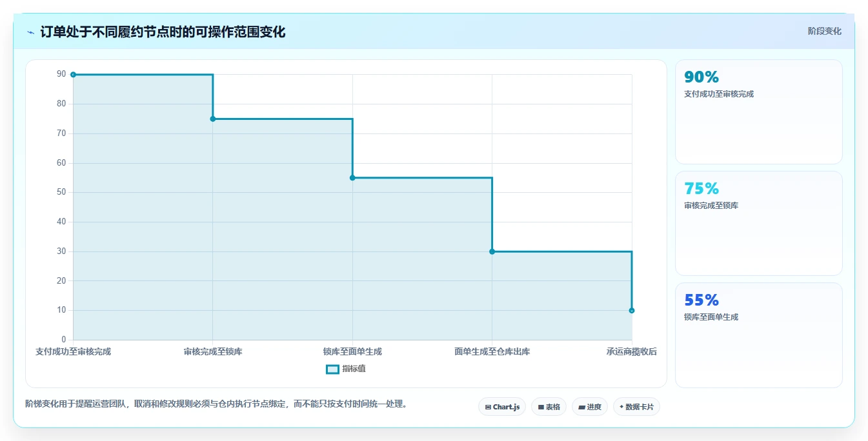Click the 支付成功至审核完成 card caption

click(719, 94)
